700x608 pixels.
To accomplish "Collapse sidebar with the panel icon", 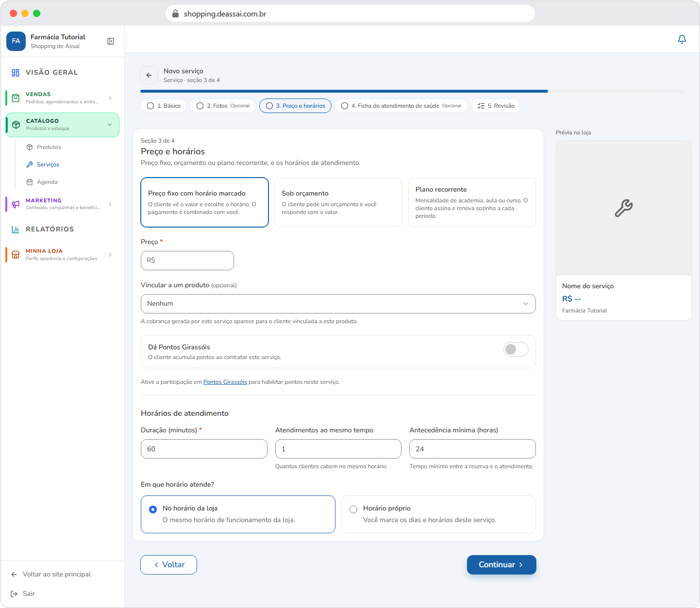I will pyautogui.click(x=111, y=41).
